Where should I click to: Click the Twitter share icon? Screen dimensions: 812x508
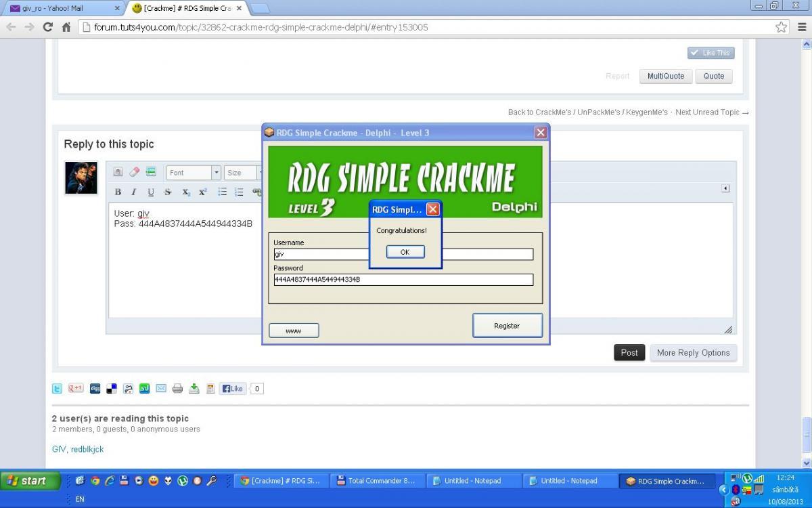[58, 389]
